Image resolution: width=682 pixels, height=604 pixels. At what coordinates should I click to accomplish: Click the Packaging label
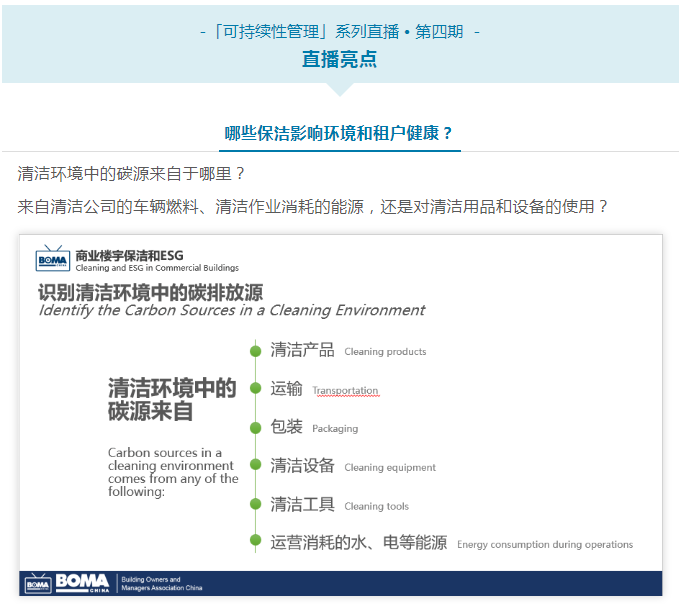pos(335,429)
